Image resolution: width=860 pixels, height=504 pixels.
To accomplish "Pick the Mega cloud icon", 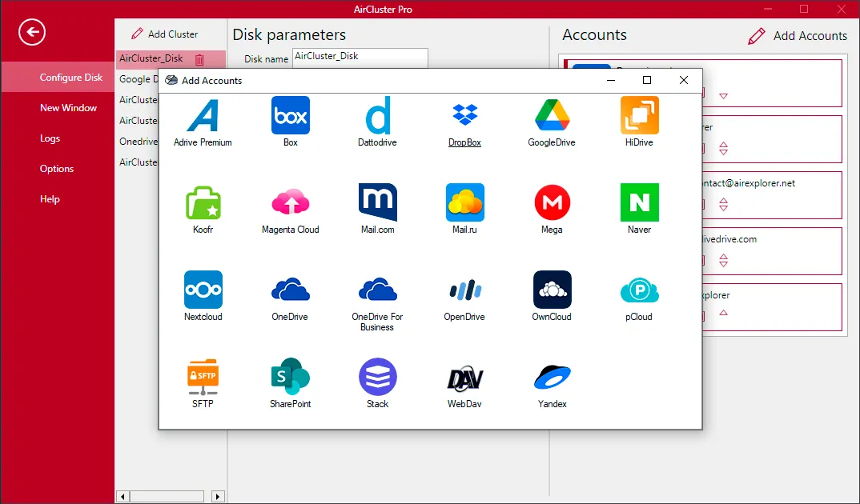I will (552, 202).
